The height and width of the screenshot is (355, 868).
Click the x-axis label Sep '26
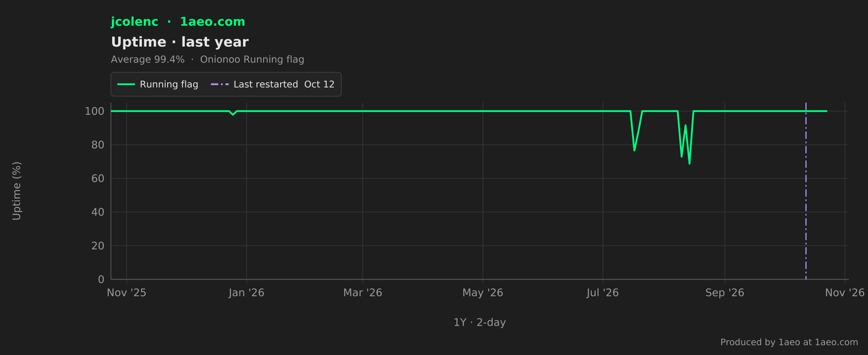pyautogui.click(x=725, y=293)
